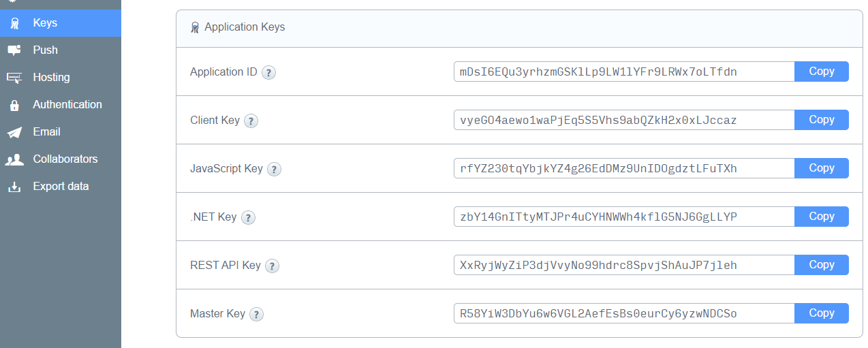Click the Push speech bubble icon
Screen dimensions: 868x348
[14, 50]
